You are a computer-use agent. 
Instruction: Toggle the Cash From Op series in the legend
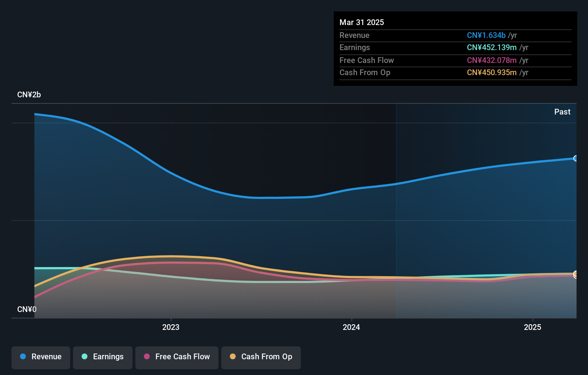point(261,357)
